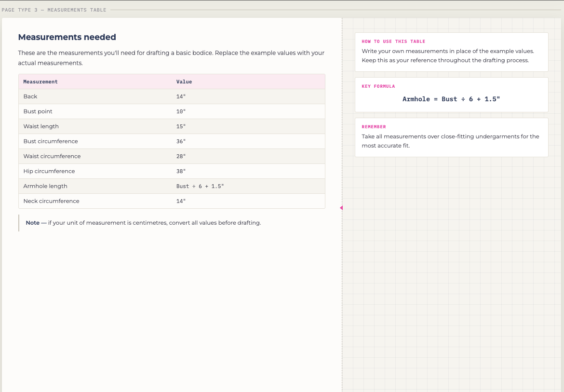
Task: Click the close-fitting undergarments reminder text
Action: pyautogui.click(x=450, y=141)
